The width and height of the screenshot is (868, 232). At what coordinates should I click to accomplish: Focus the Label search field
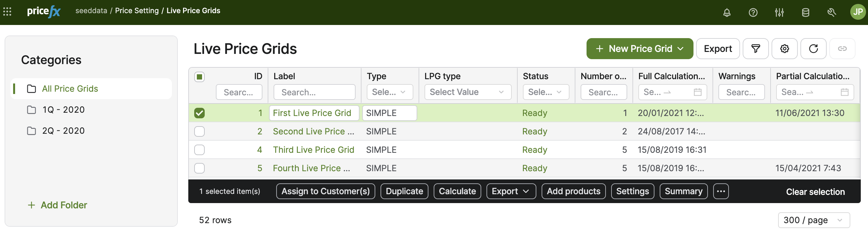314,92
